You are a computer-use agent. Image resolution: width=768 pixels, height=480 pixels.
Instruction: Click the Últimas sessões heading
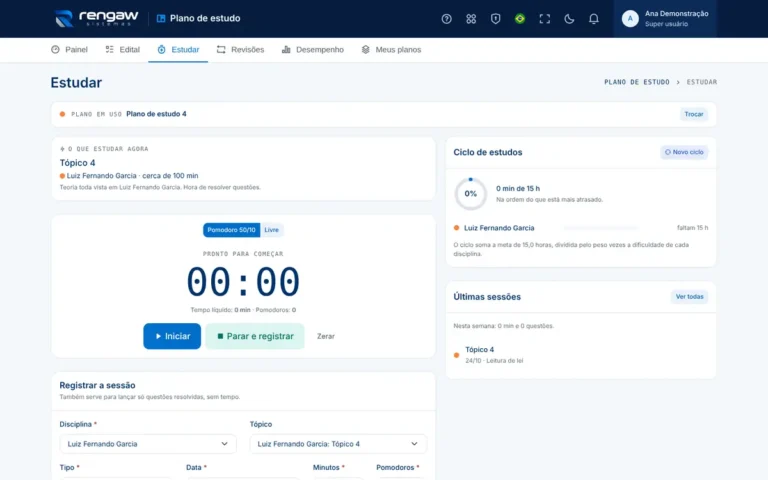(487, 297)
